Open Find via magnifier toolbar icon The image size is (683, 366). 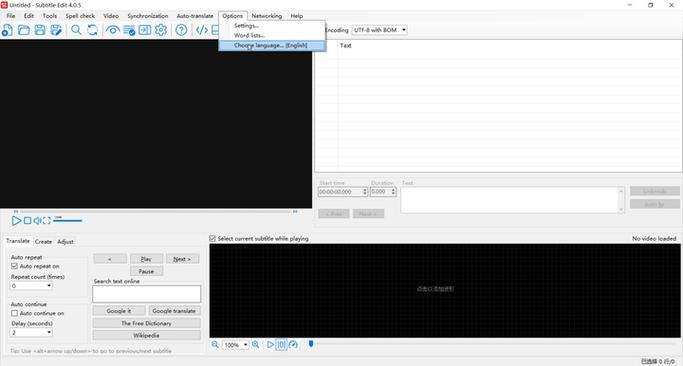coord(76,30)
